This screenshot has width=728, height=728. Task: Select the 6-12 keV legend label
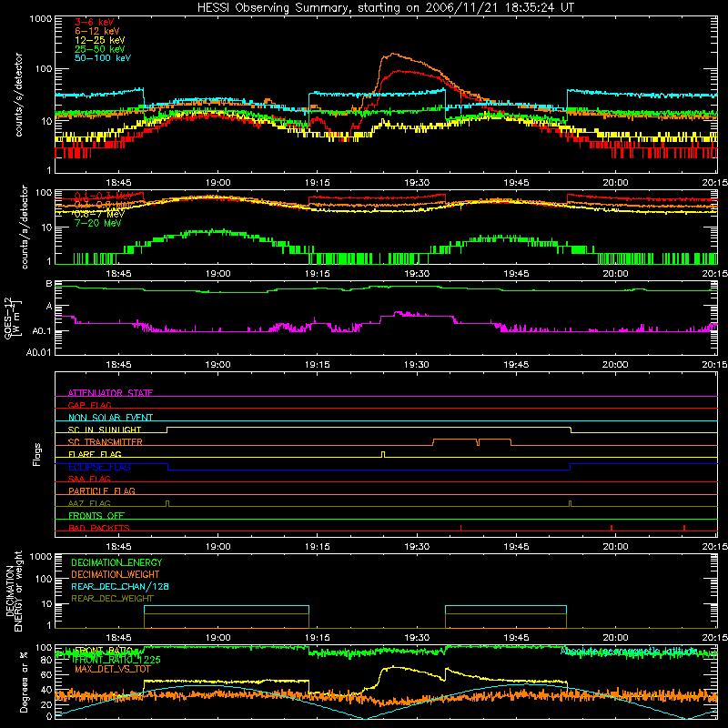pyautogui.click(x=97, y=31)
